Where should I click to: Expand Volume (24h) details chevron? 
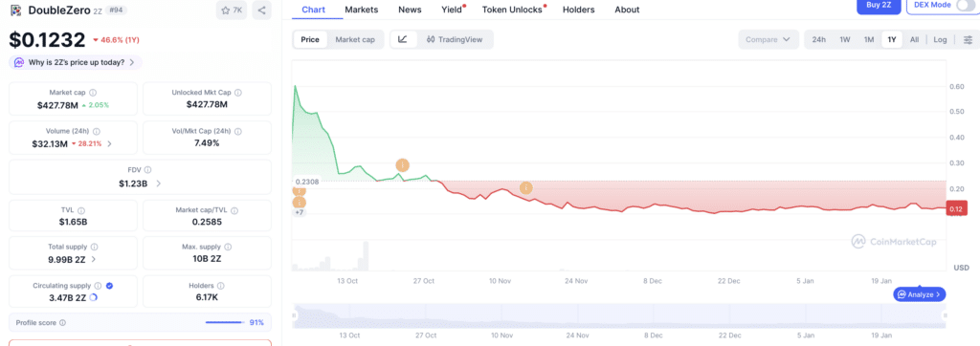coord(110,143)
